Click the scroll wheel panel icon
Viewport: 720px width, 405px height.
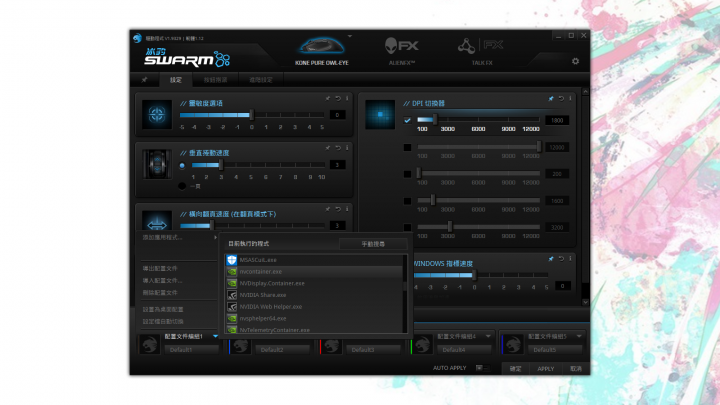click(x=157, y=164)
